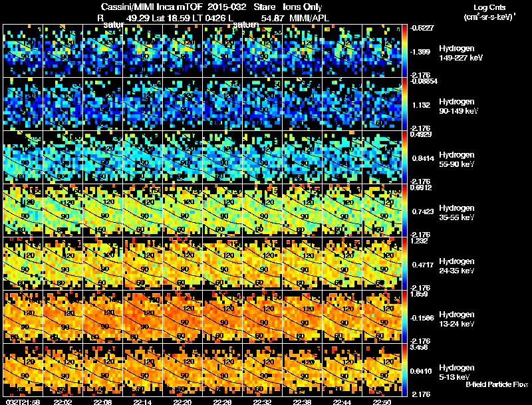Select the color bar for 55-90 keV row
The width and height of the screenshot is (532, 405).
point(405,158)
